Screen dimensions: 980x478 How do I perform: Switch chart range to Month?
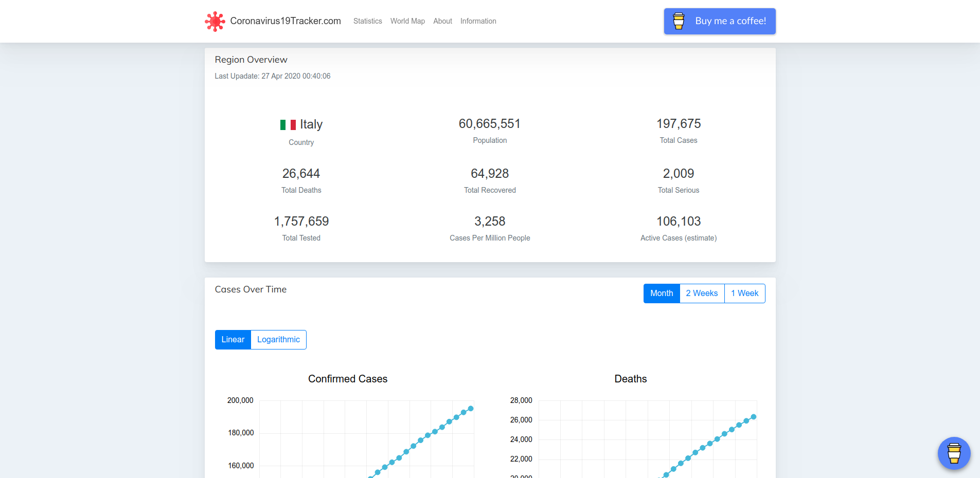[661, 293]
